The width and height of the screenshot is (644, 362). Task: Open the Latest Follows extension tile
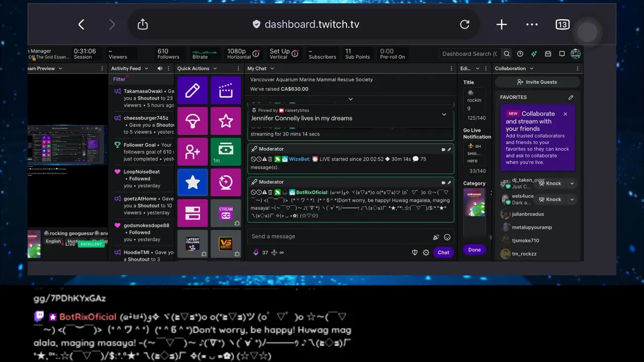tap(192, 244)
